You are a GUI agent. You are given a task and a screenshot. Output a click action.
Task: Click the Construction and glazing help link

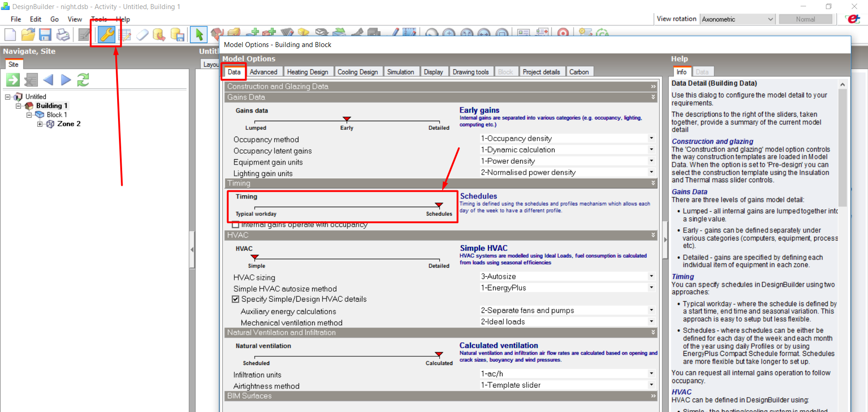[x=712, y=142]
